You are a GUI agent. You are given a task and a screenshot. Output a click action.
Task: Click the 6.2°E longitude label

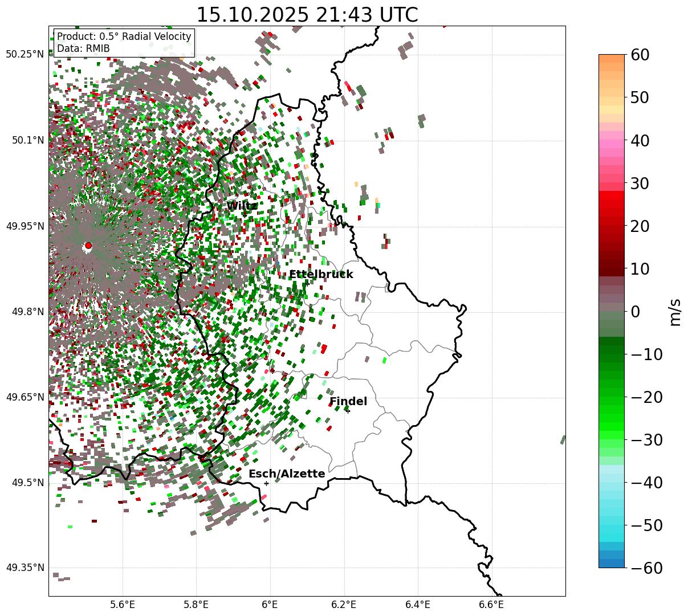tap(344, 605)
